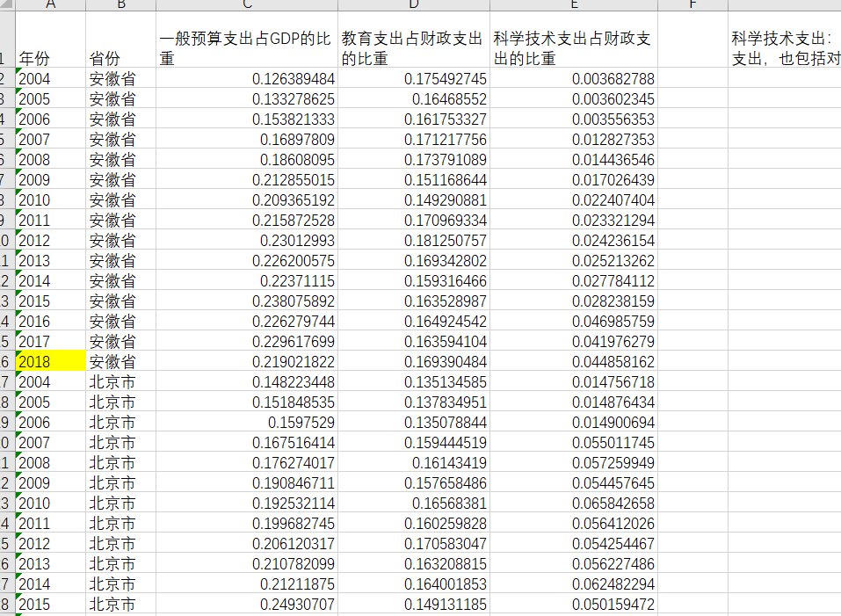
Task: Select cell with value 0.170969334
Action: (x=414, y=220)
